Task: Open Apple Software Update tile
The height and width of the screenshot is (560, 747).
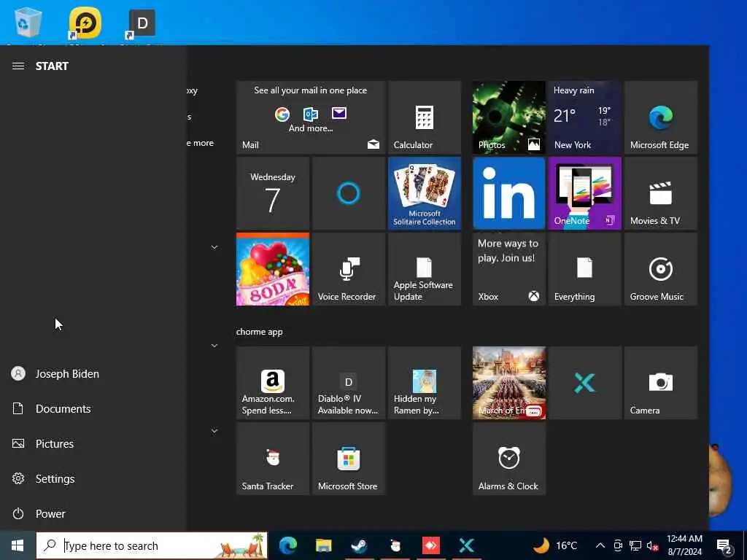Action: pyautogui.click(x=425, y=269)
